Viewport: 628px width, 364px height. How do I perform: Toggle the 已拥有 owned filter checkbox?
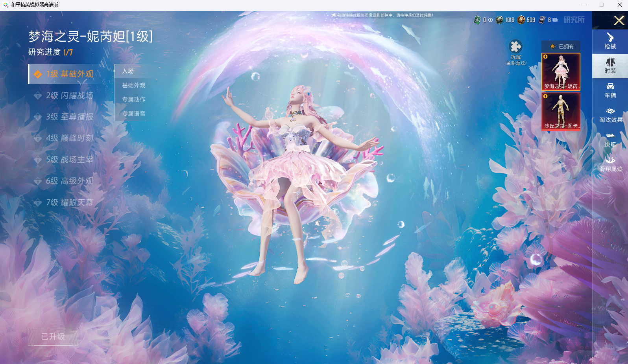552,46
